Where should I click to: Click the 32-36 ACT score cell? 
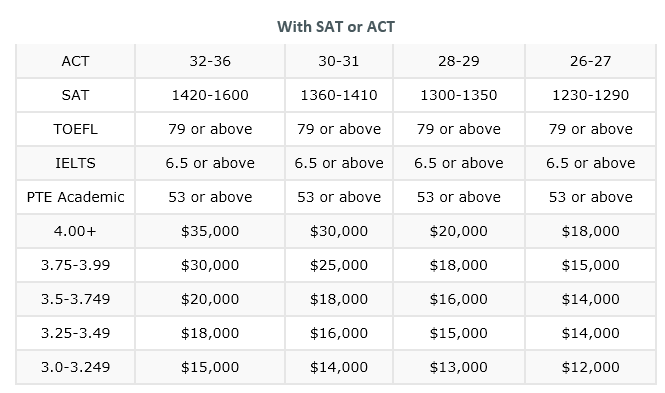pos(210,61)
